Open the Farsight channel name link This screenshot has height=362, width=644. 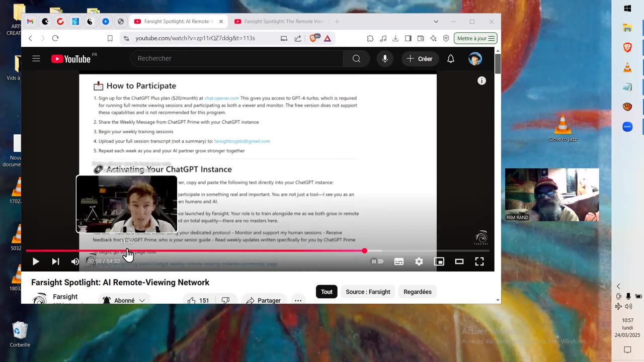click(x=65, y=297)
